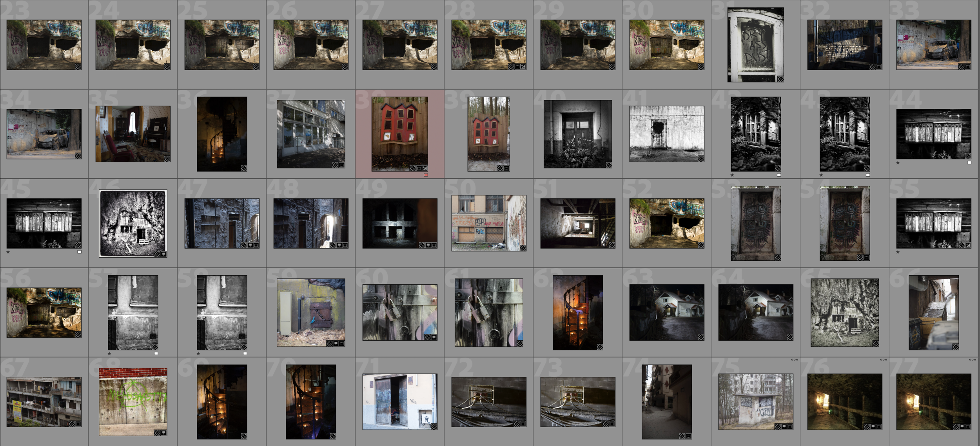This screenshot has width=980, height=446.
Task: Select the dusty window photo in cell 31
Action: pos(756,45)
